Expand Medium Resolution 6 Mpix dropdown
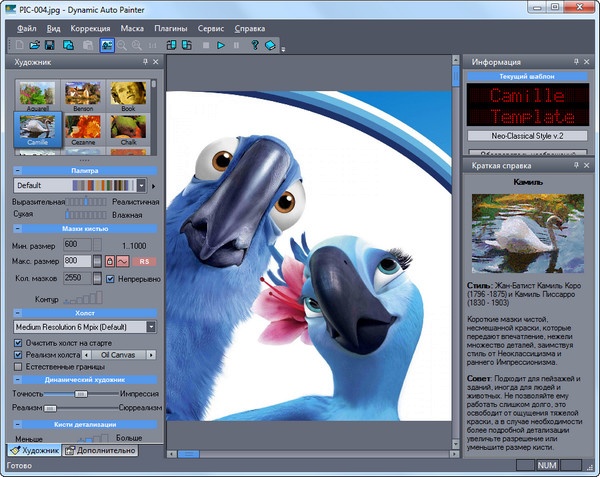The width and height of the screenshot is (600, 477). coord(151,326)
